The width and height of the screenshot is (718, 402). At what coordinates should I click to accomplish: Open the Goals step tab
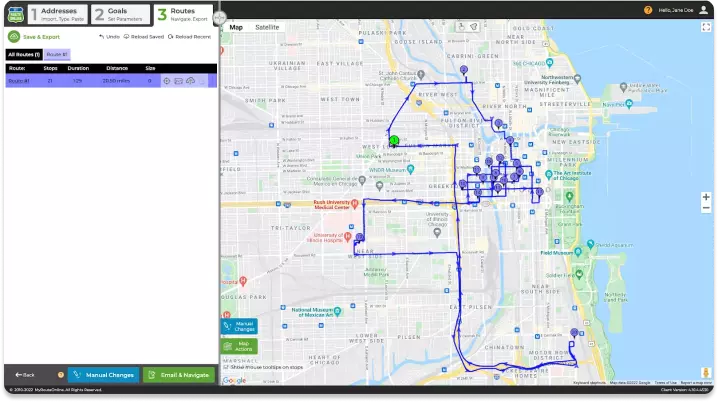coord(120,14)
